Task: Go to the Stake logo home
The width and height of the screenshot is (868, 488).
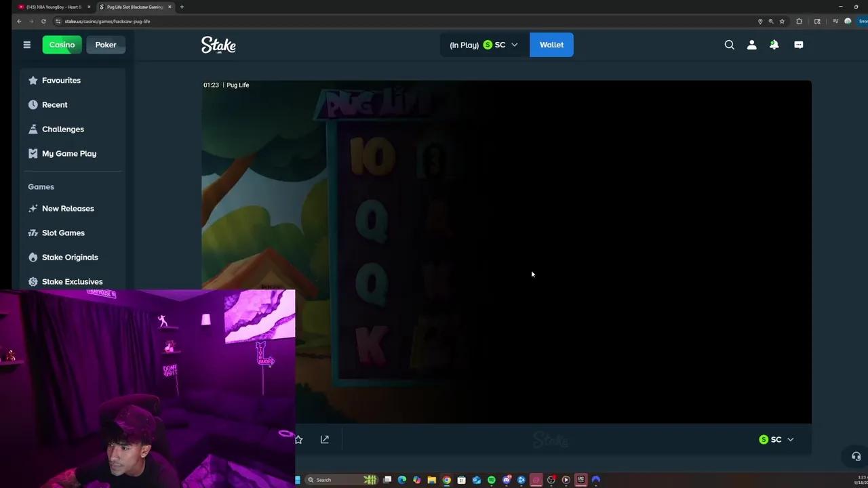Action: pos(218,45)
